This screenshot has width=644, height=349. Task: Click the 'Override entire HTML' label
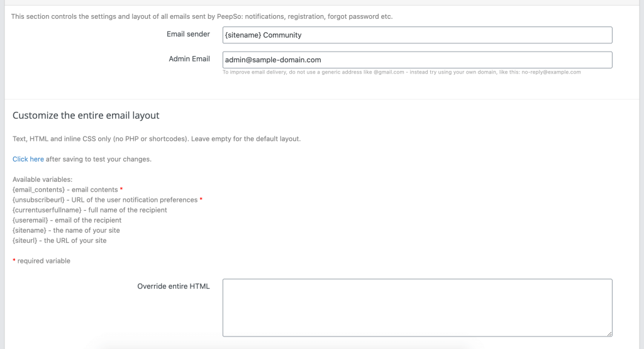[x=174, y=286]
